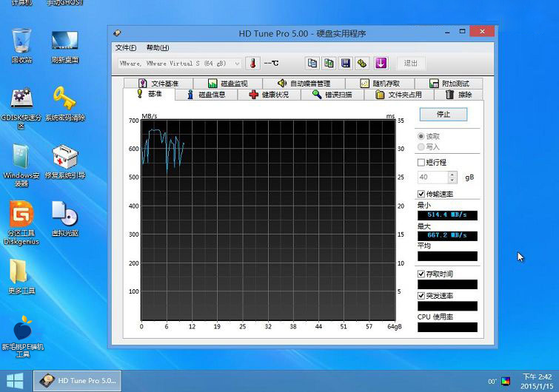Launch Windows installer desktop icon
This screenshot has width=559, height=392.
point(21,166)
